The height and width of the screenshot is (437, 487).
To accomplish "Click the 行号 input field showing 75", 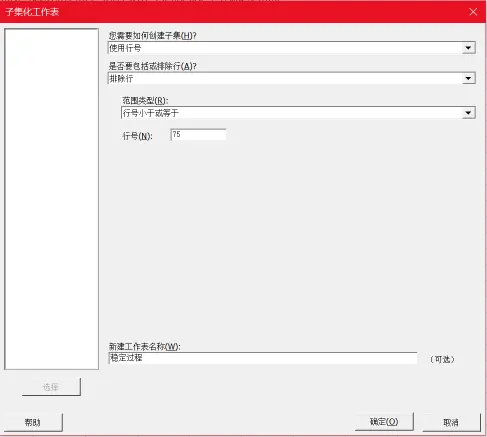I will [198, 135].
